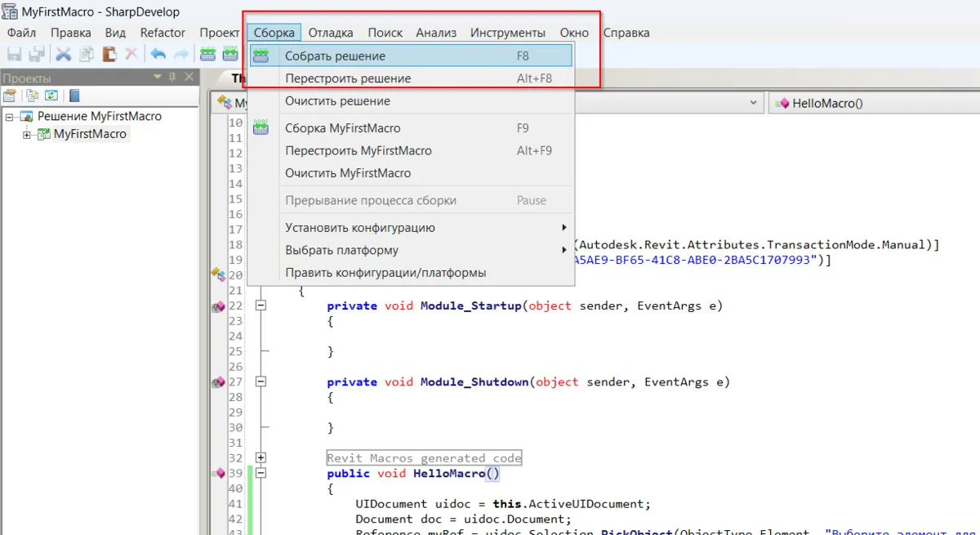Screen dimensions: 980x535
Task: Click the solution icon beside Решение MyFirstMacro
Action: pos(26,116)
